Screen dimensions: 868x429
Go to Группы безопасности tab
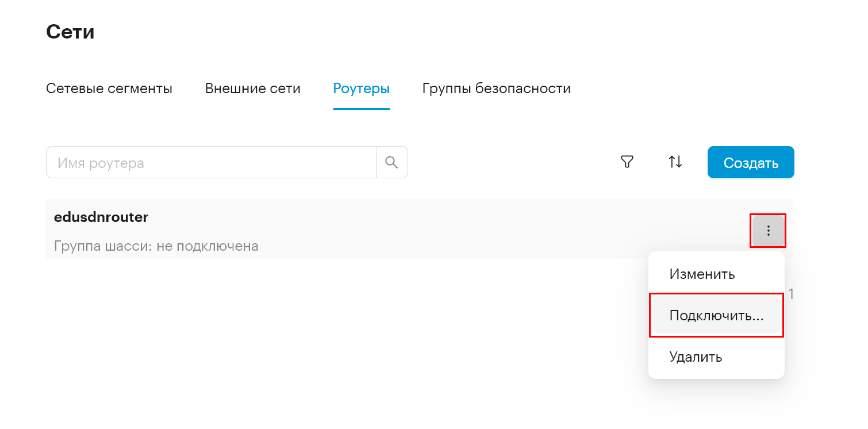pos(497,89)
